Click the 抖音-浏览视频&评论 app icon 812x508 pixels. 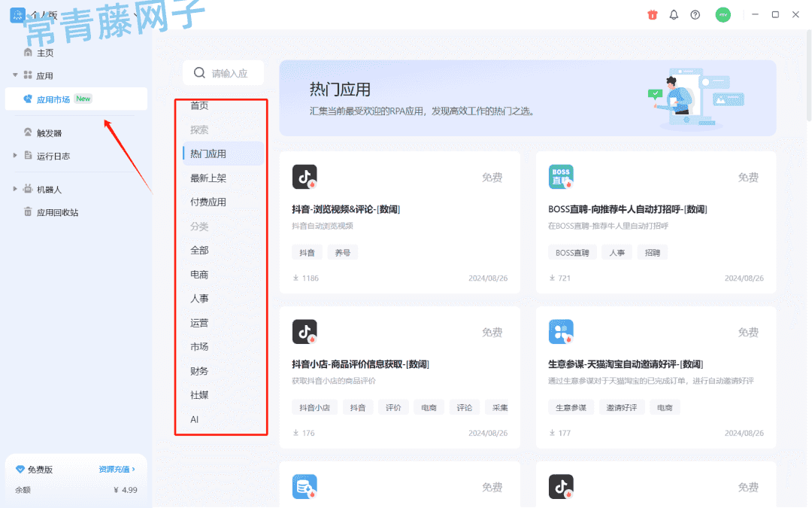[304, 177]
